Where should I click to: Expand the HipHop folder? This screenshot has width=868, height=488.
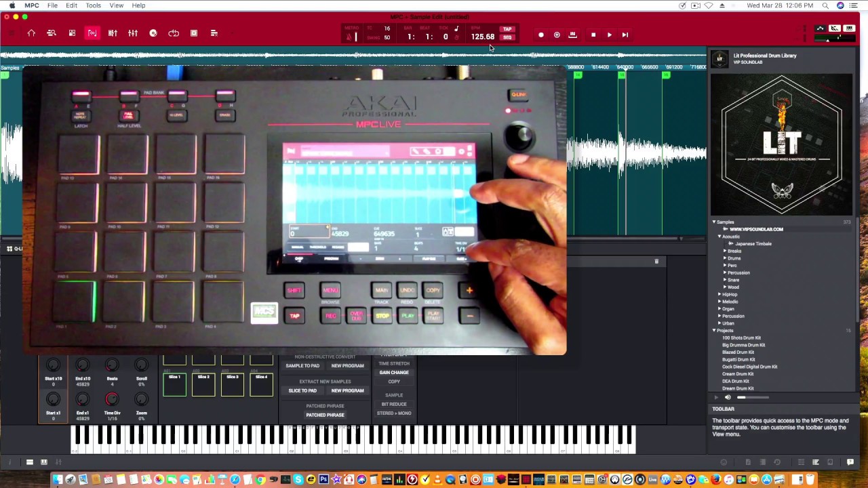[x=719, y=294]
